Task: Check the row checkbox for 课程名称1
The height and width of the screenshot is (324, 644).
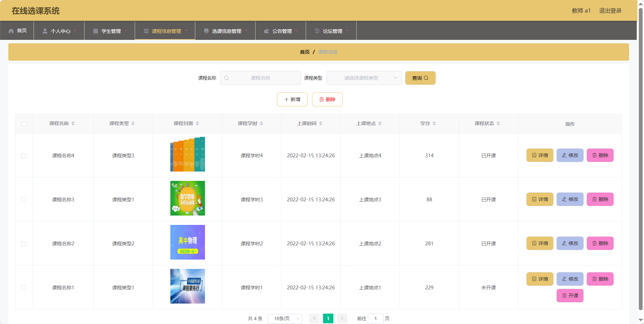Action: pos(24,288)
